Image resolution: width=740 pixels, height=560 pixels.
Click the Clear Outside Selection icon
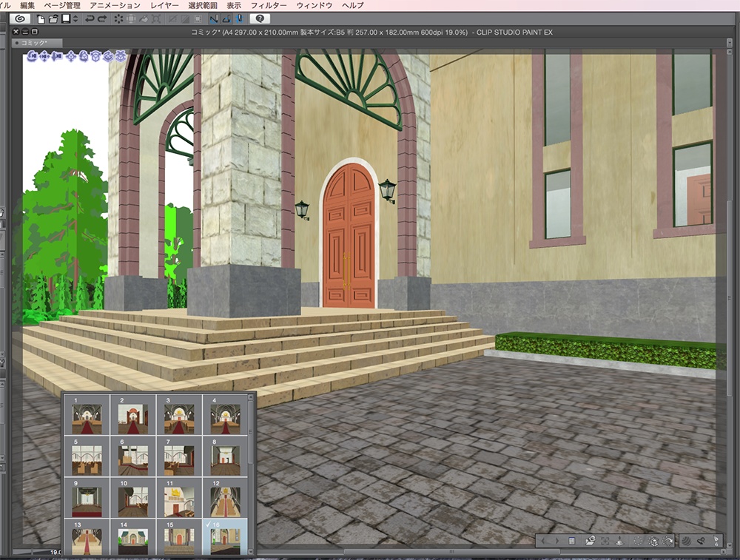(x=131, y=19)
